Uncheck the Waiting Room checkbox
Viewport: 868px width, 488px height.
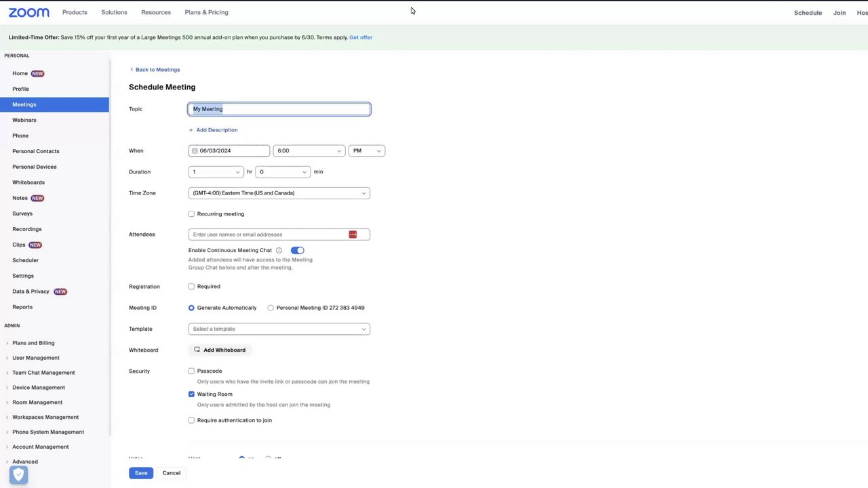pyautogui.click(x=191, y=394)
